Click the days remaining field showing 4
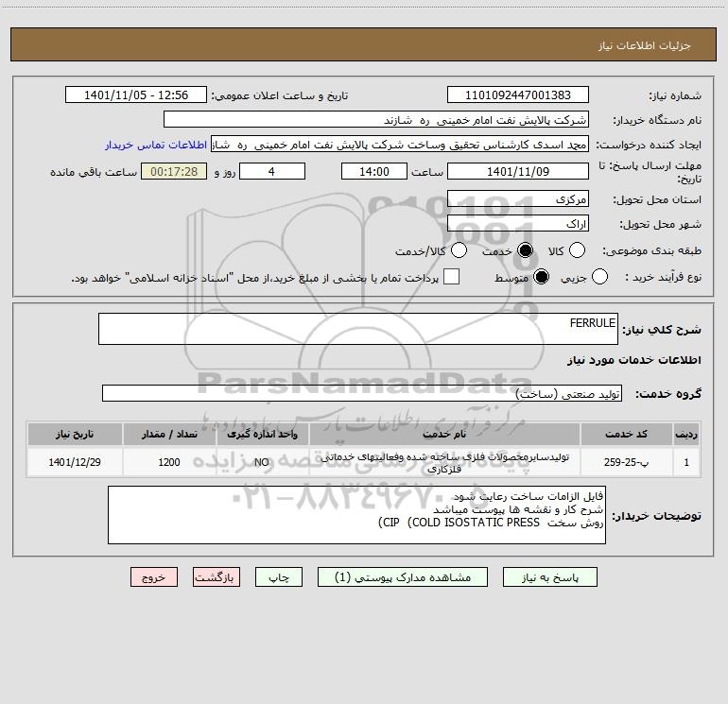 [272, 171]
